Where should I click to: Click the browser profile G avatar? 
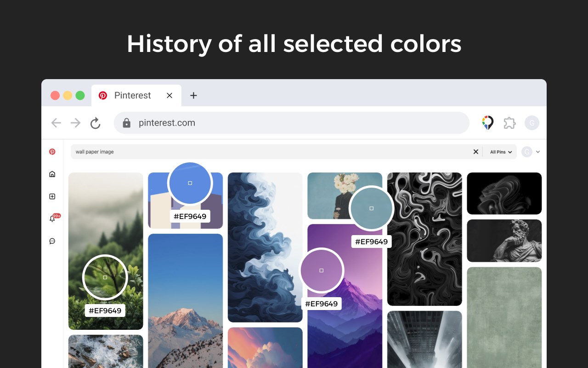[532, 123]
